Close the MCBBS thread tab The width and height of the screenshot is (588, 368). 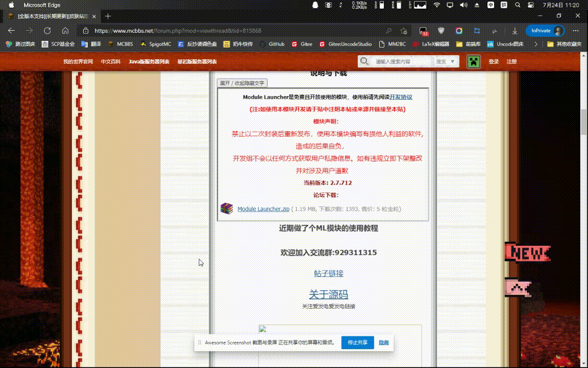(x=94, y=16)
